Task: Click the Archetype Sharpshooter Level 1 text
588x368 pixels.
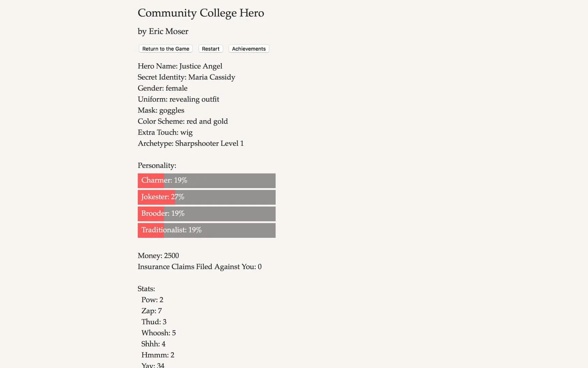Action: 191,143
